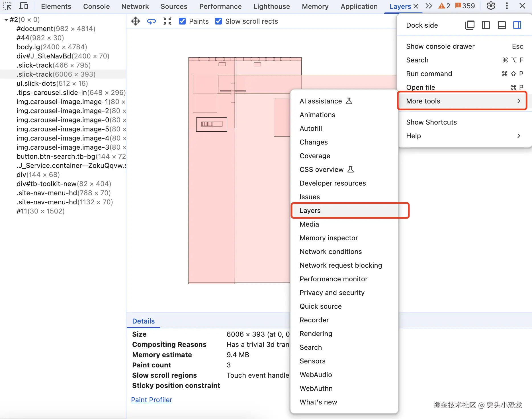
Task: Click the issues count 359 badge
Action: 465,6
